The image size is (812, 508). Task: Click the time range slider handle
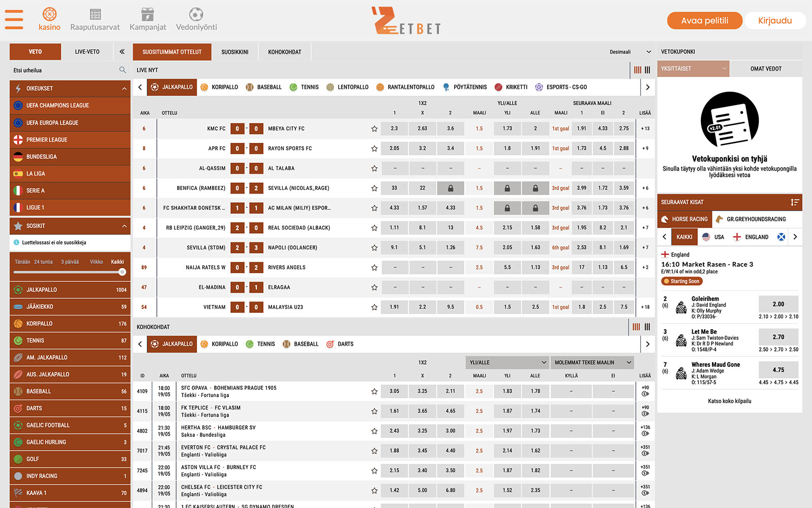click(x=122, y=272)
